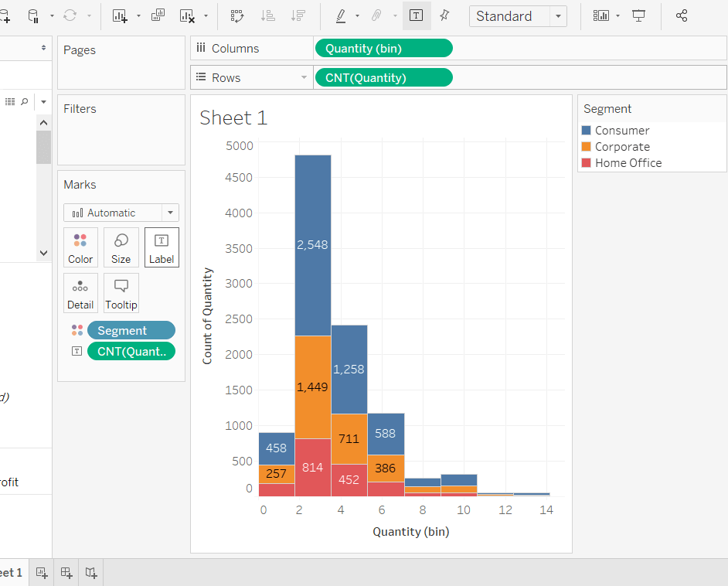Viewport: 728px width, 586px height.
Task: Click the label icon beside CNT(Quant.. pill
Action: coord(77,351)
